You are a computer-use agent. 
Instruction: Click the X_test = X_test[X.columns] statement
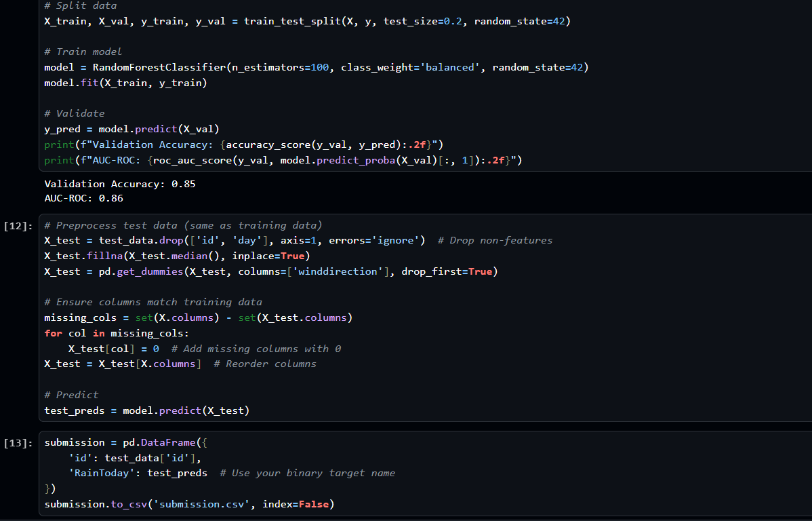(x=123, y=364)
